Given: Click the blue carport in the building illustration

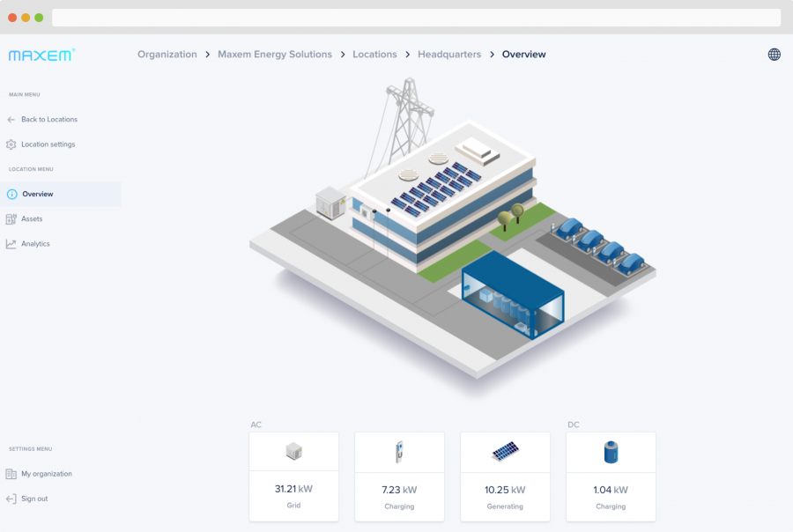Looking at the screenshot, I should pos(511,295).
